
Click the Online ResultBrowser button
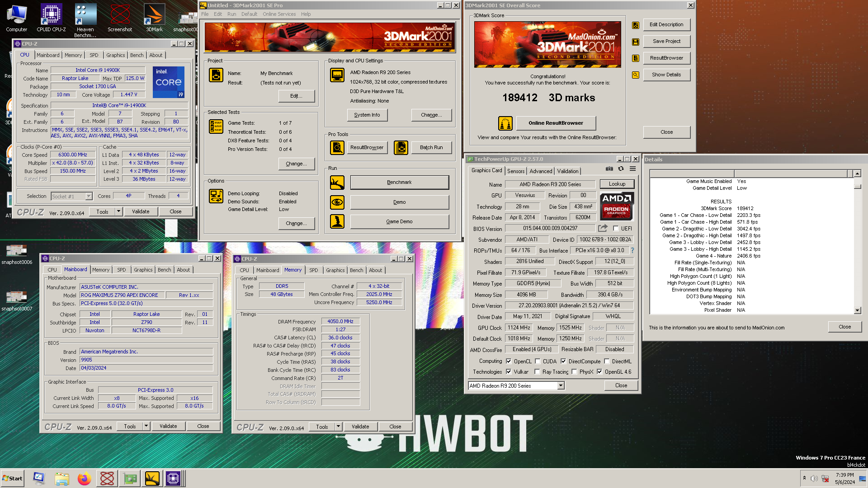tap(556, 123)
